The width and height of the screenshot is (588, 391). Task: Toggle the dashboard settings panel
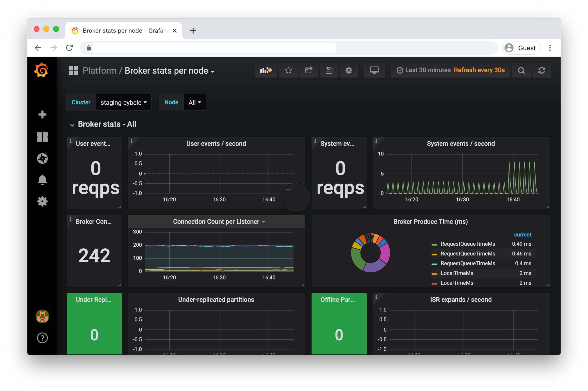[x=349, y=70]
